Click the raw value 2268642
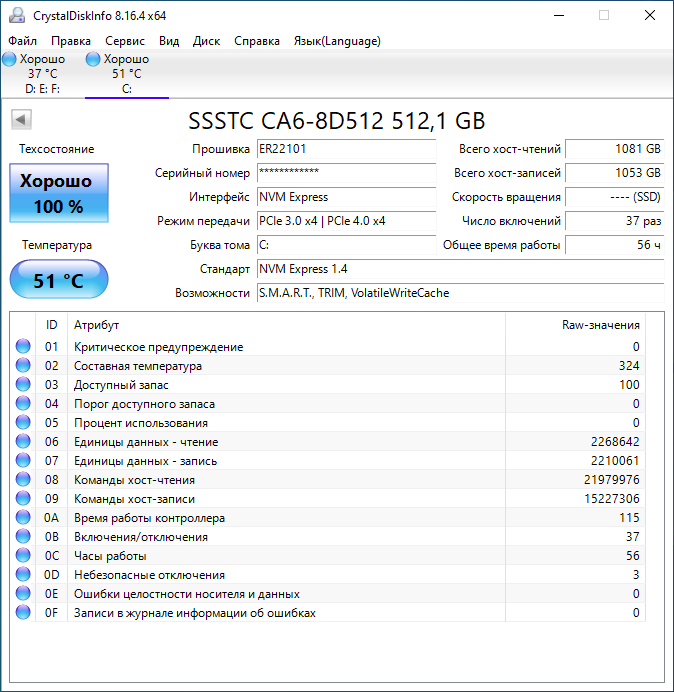 [x=615, y=442]
